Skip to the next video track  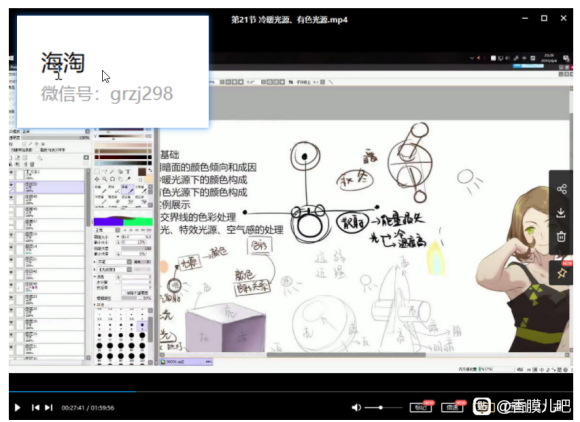point(48,408)
